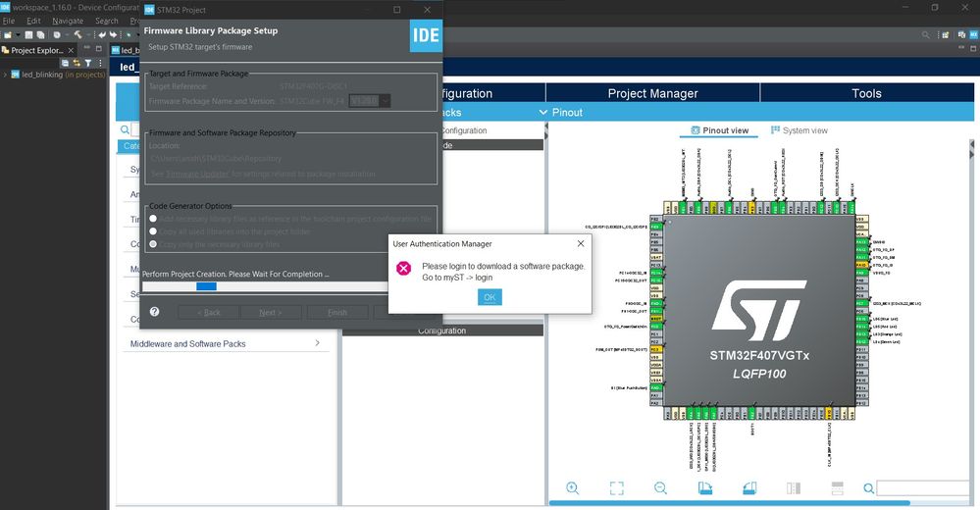Viewport: 980px width, 510px height.
Task: Select the Pinout view tab
Action: pyautogui.click(x=719, y=130)
